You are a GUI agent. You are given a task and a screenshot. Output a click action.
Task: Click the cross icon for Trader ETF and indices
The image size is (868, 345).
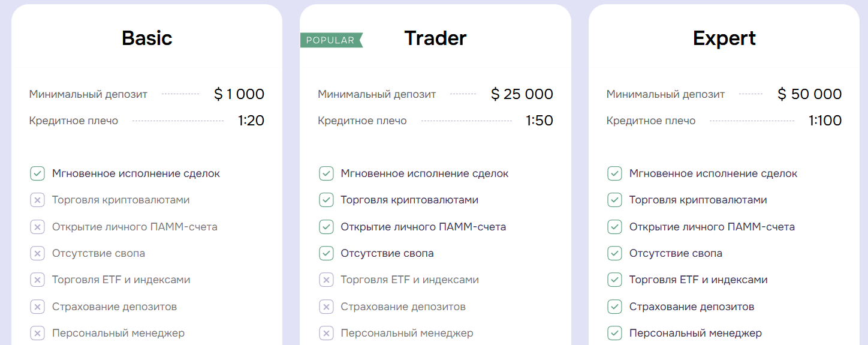(326, 280)
